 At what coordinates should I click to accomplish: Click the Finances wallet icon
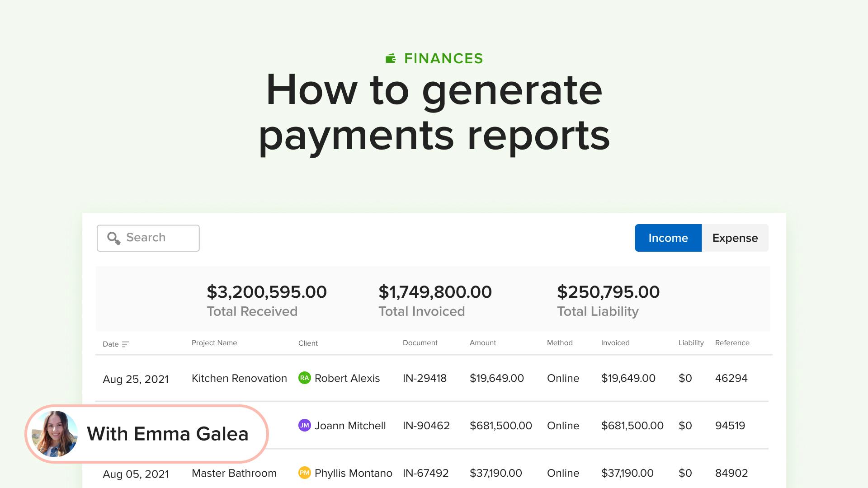click(x=391, y=58)
